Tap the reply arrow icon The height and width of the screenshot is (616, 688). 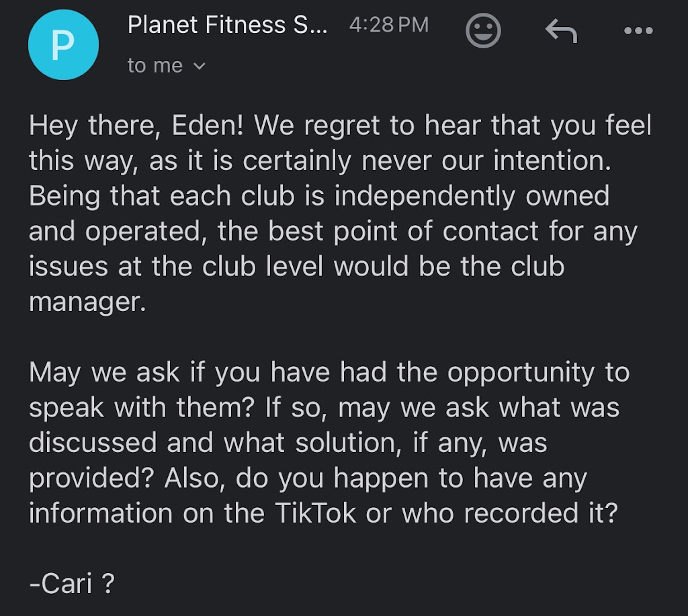click(x=561, y=31)
